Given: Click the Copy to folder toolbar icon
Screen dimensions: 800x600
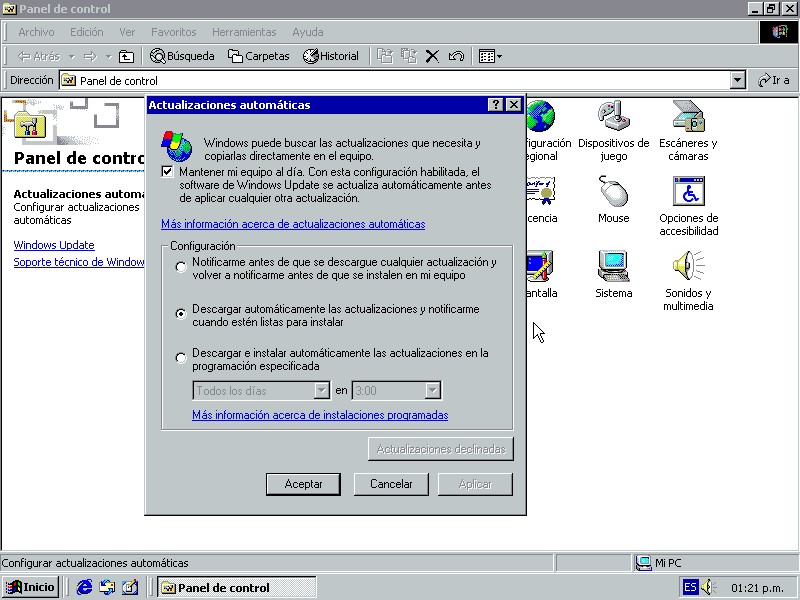Looking at the screenshot, I should click(x=409, y=56).
